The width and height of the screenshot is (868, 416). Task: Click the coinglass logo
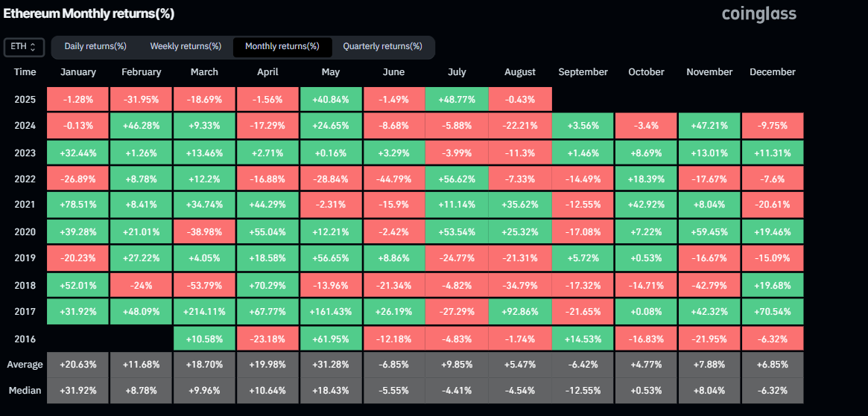point(759,14)
